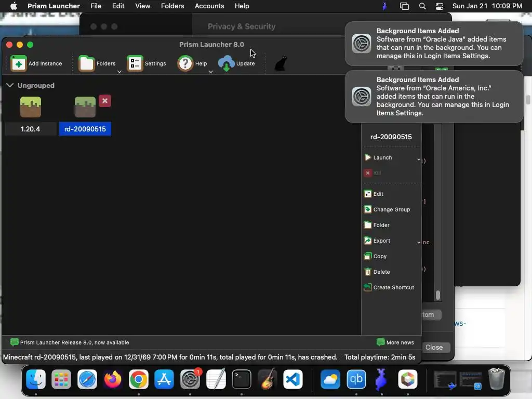
Task: Open the Apple menu
Action: (x=14, y=6)
